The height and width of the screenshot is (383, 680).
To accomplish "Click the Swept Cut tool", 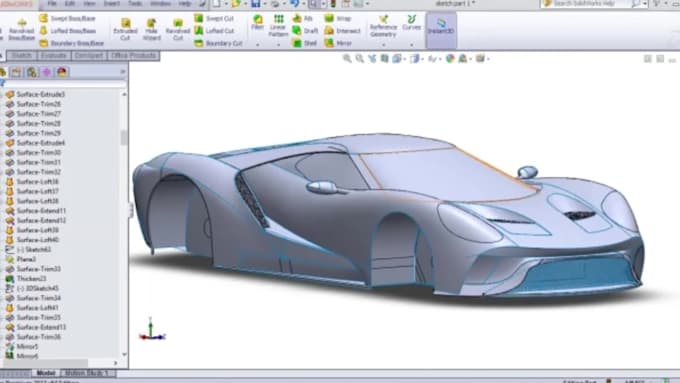I will click(214, 19).
